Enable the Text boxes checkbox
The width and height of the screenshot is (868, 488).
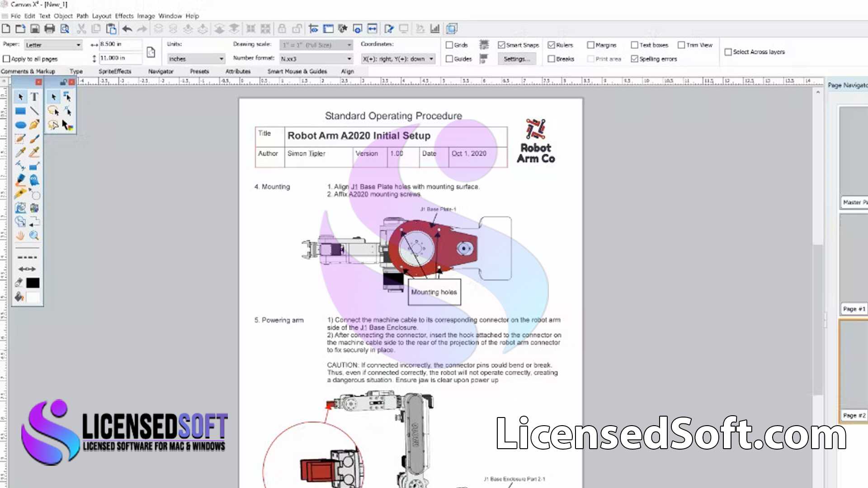(x=634, y=45)
